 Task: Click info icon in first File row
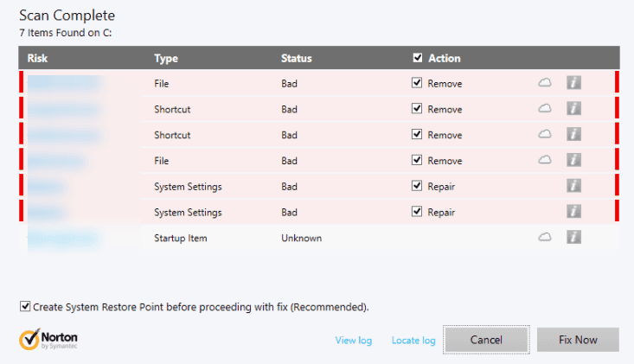(573, 83)
